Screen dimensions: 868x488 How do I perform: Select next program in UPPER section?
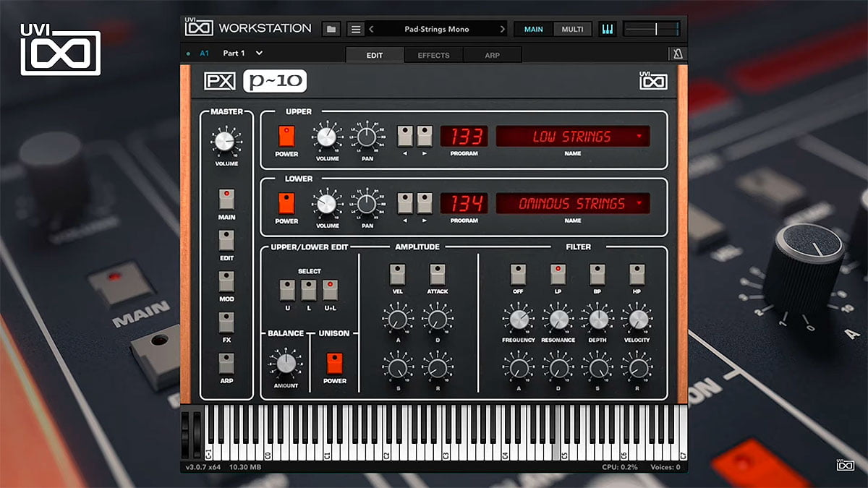pyautogui.click(x=425, y=136)
